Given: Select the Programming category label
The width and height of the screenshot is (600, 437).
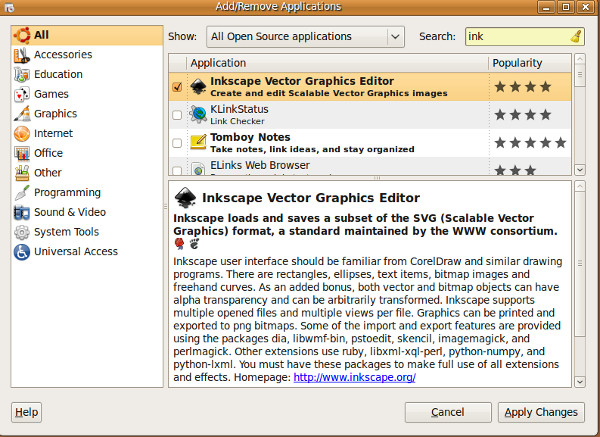Looking at the screenshot, I should point(67,192).
